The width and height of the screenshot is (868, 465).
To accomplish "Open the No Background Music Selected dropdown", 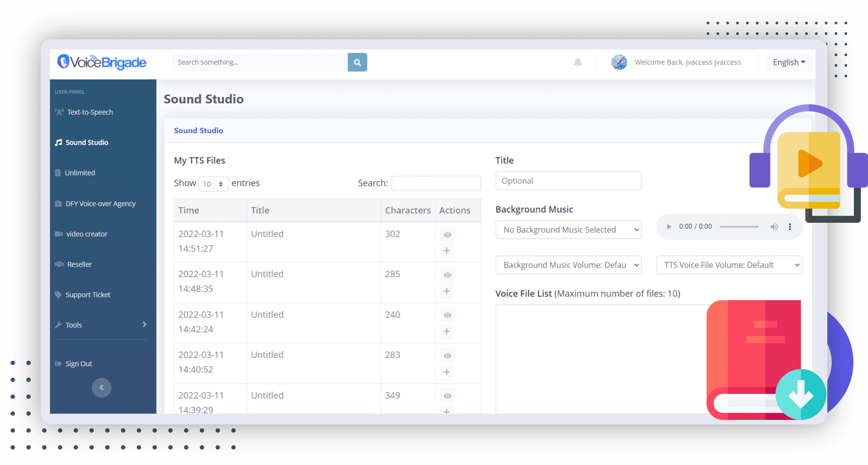I will click(x=568, y=230).
